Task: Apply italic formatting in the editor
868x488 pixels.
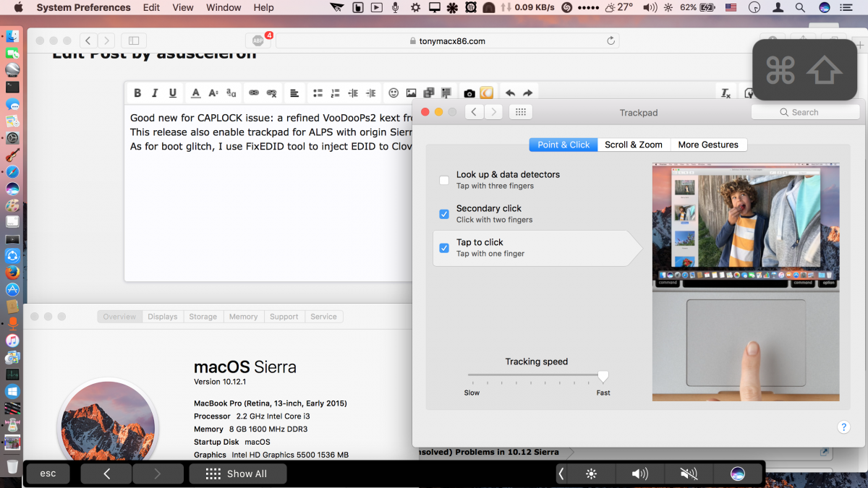Action: [x=155, y=93]
